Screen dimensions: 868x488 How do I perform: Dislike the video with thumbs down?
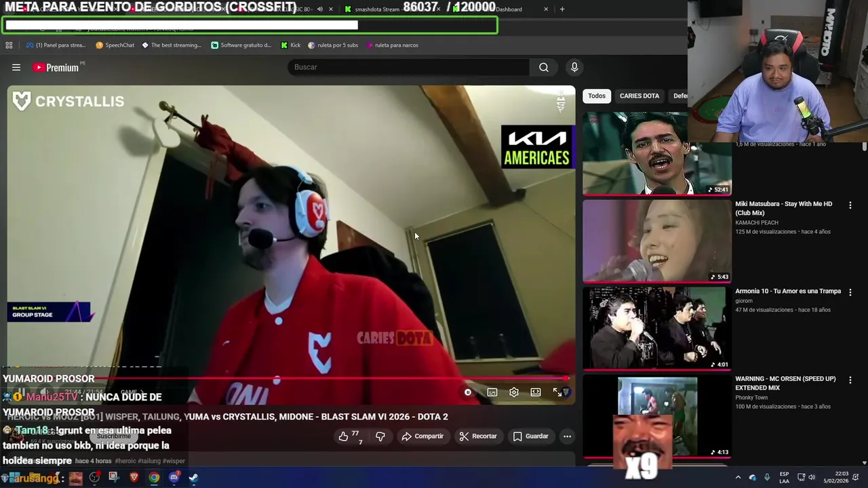(380, 436)
